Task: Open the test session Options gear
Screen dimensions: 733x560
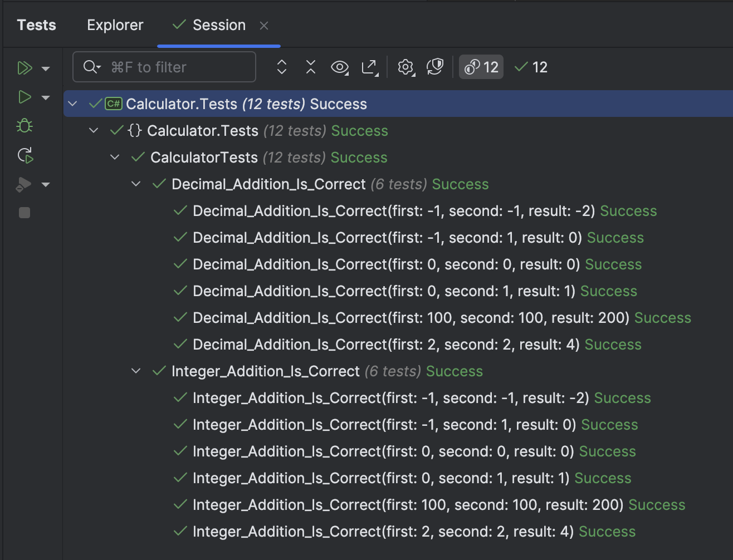Action: [405, 67]
